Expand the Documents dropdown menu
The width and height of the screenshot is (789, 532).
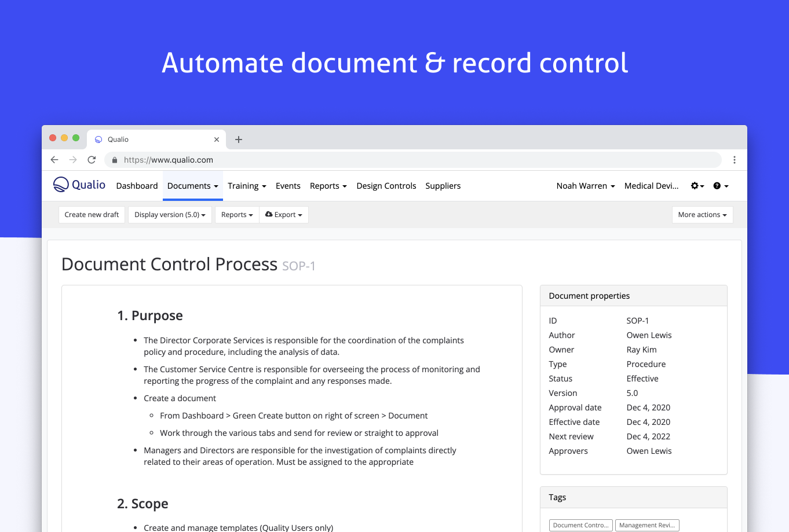[x=193, y=186]
